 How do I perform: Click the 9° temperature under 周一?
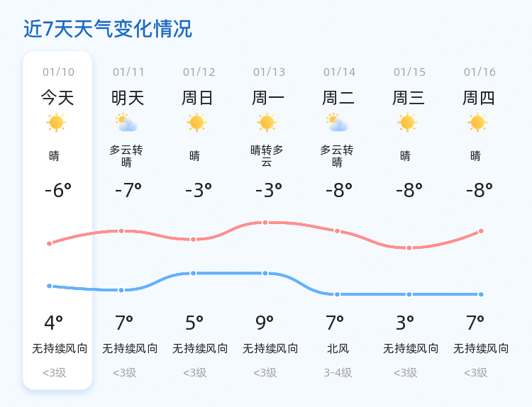pyautogui.click(x=265, y=323)
